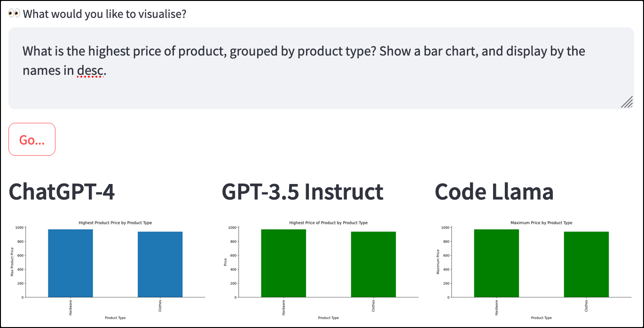Click the "Max Product Price" y-axis label
The height and width of the screenshot is (328, 644).
12,262
